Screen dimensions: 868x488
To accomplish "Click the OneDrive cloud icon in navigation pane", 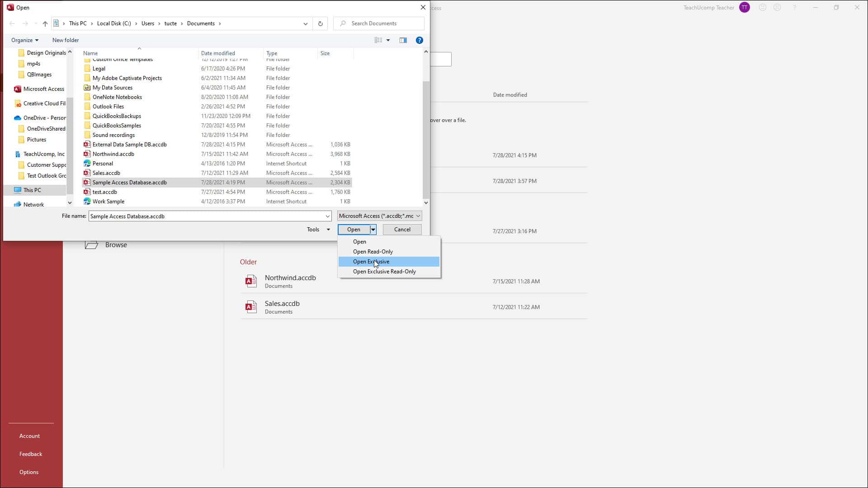I will [18, 118].
